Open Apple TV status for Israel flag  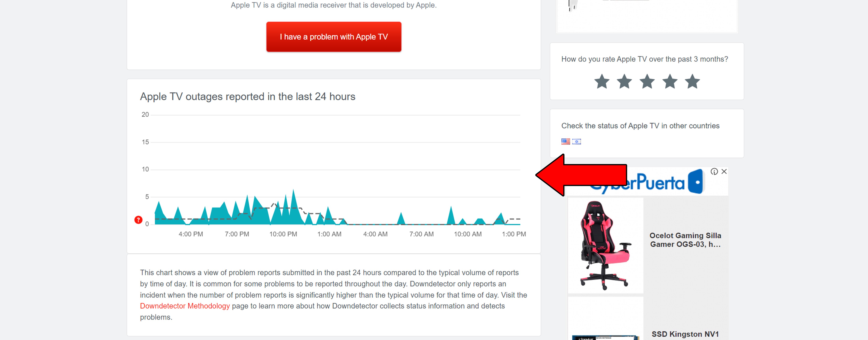(577, 141)
